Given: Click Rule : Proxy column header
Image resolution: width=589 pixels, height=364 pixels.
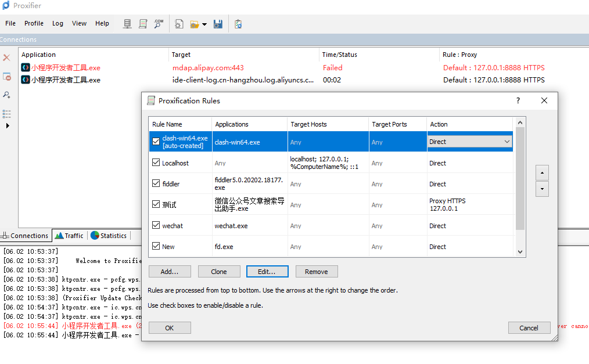Looking at the screenshot, I should [514, 55].
